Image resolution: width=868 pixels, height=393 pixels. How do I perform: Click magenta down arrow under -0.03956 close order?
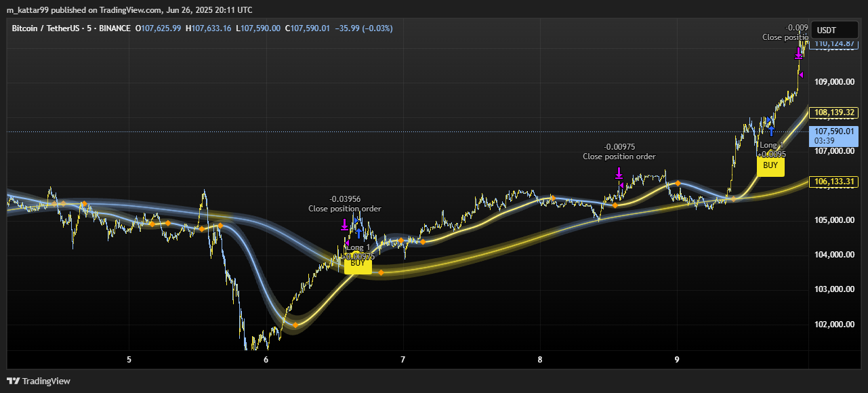pyautogui.click(x=344, y=224)
